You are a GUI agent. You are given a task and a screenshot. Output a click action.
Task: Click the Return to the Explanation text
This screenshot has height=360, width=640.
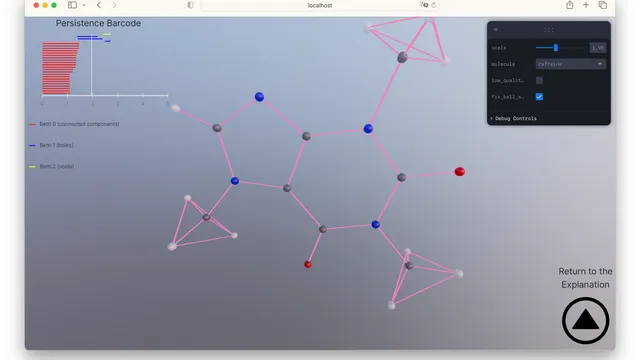585,278
